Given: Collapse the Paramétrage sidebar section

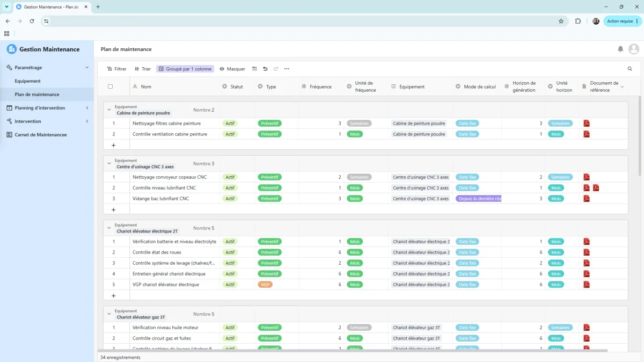Looking at the screenshot, I should (87, 68).
